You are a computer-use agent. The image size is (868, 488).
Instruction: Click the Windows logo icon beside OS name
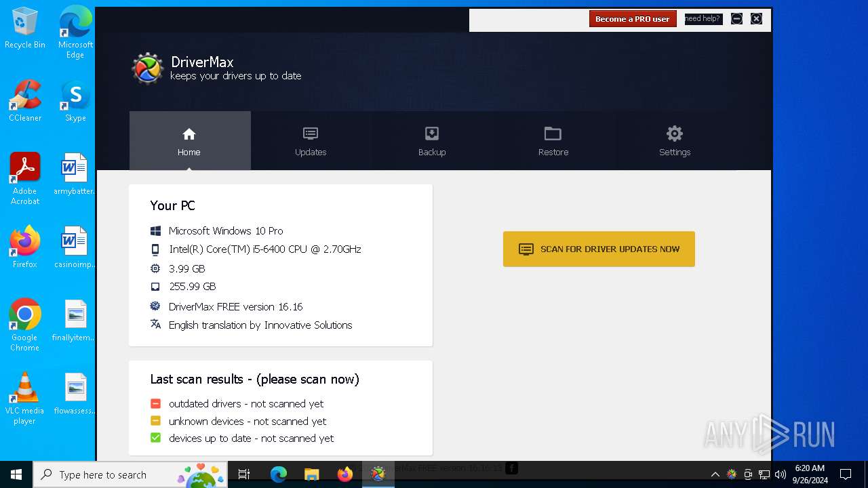[155, 231]
